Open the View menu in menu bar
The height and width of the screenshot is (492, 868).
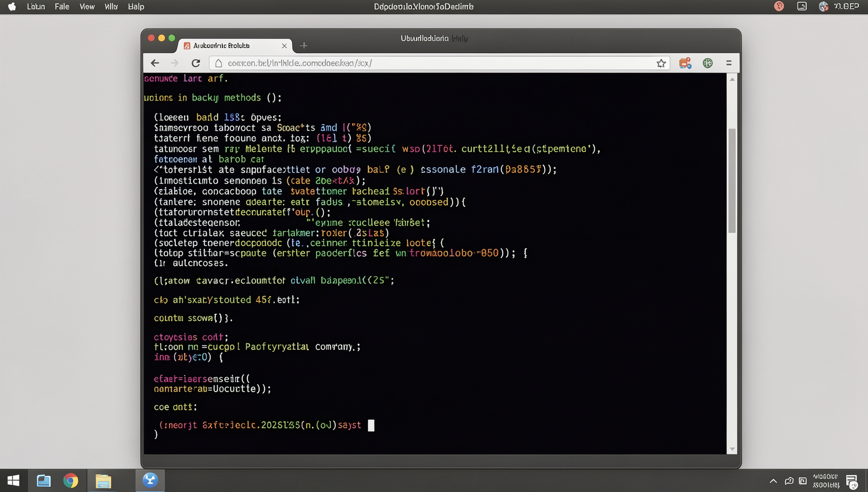[x=87, y=7]
